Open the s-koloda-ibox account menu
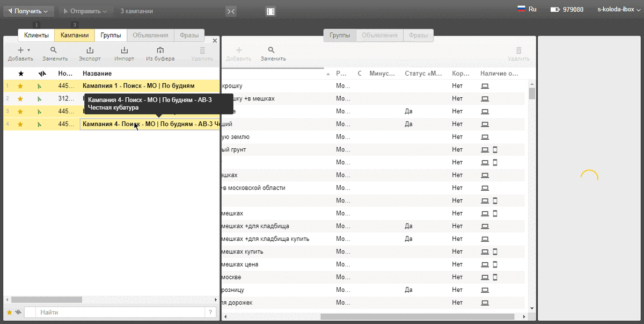644x324 pixels. coord(618,9)
